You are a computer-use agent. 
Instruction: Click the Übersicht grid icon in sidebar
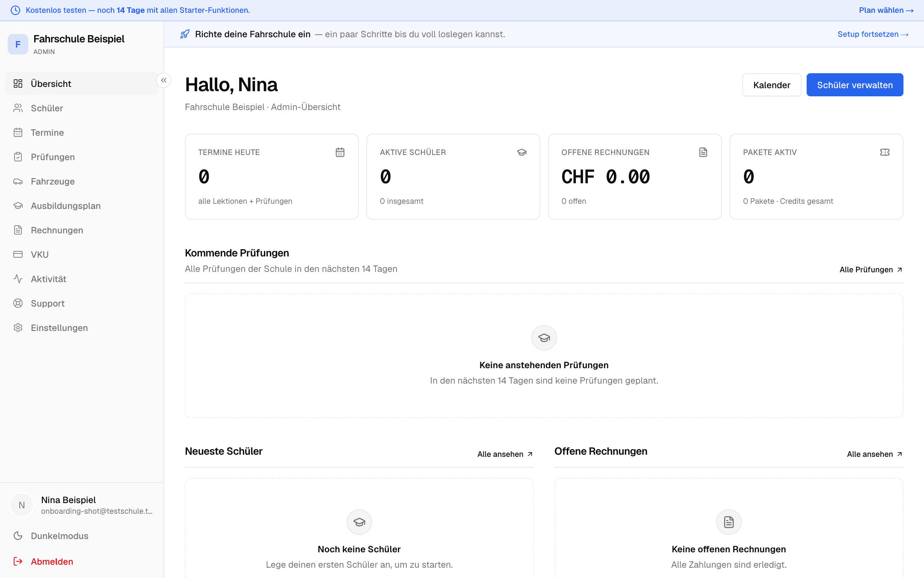(x=18, y=83)
